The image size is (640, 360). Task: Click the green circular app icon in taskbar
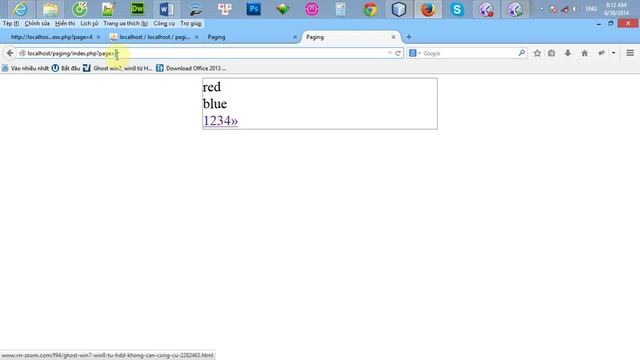point(79,9)
